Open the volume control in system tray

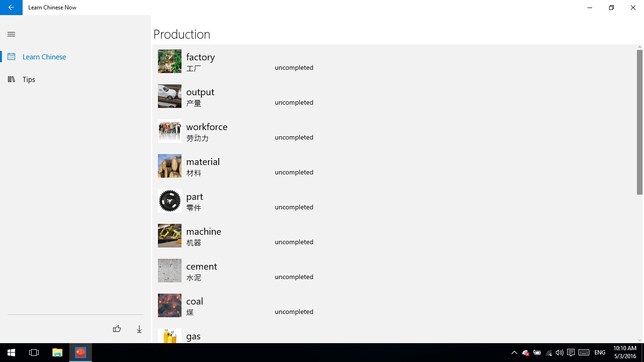(560, 353)
